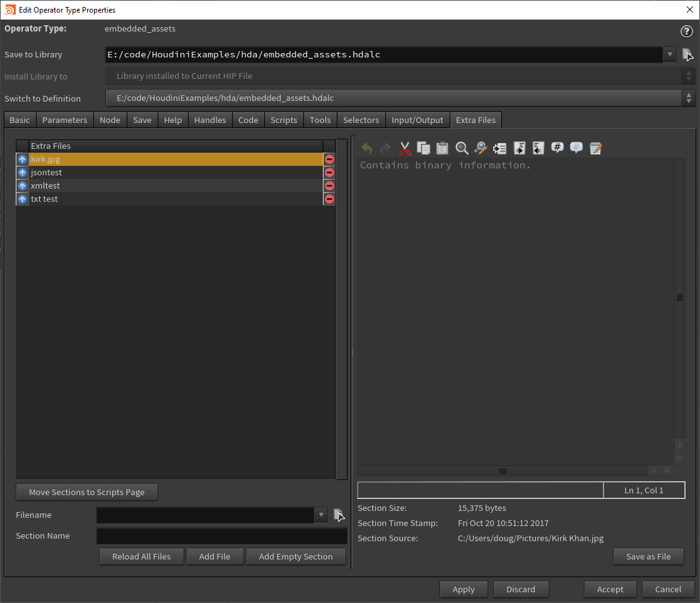This screenshot has width=700, height=603.
Task: Remove the jsontest section with its minus icon
Action: point(329,172)
